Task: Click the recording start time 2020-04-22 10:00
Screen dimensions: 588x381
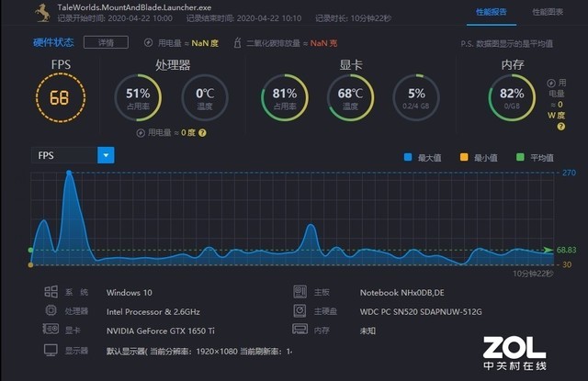Action: click(141, 18)
